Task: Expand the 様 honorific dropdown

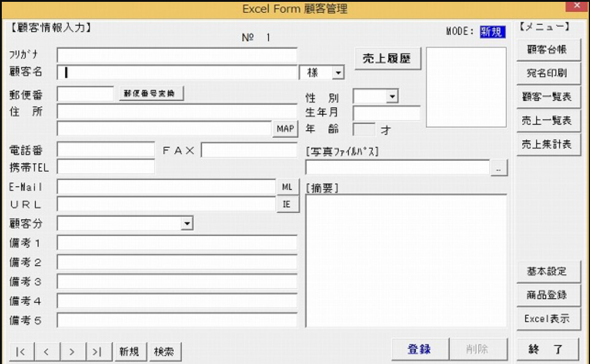Action: (338, 73)
